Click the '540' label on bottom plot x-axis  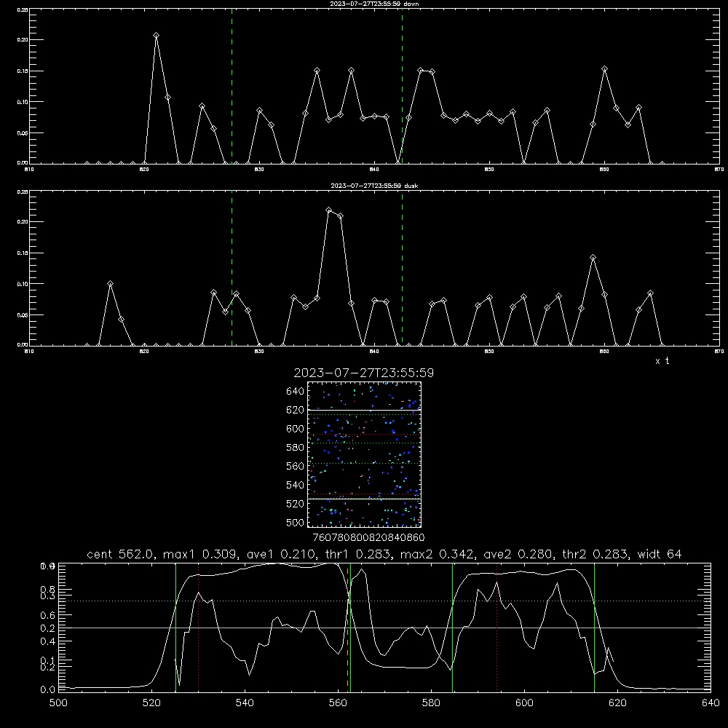pos(245,703)
